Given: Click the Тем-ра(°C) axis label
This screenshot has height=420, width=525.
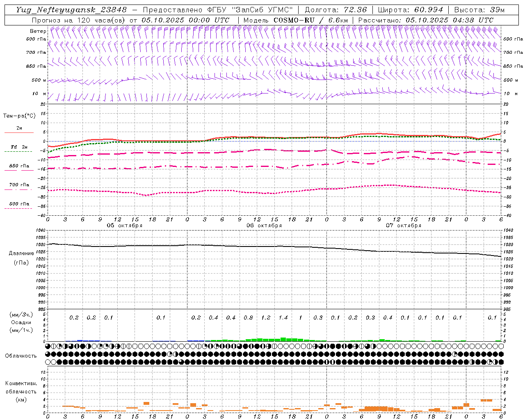Looking at the screenshot, I should 19,116.
